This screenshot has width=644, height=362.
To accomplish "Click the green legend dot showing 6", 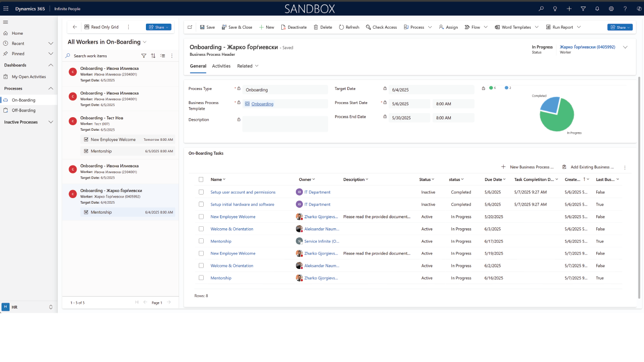I will pos(491,88).
